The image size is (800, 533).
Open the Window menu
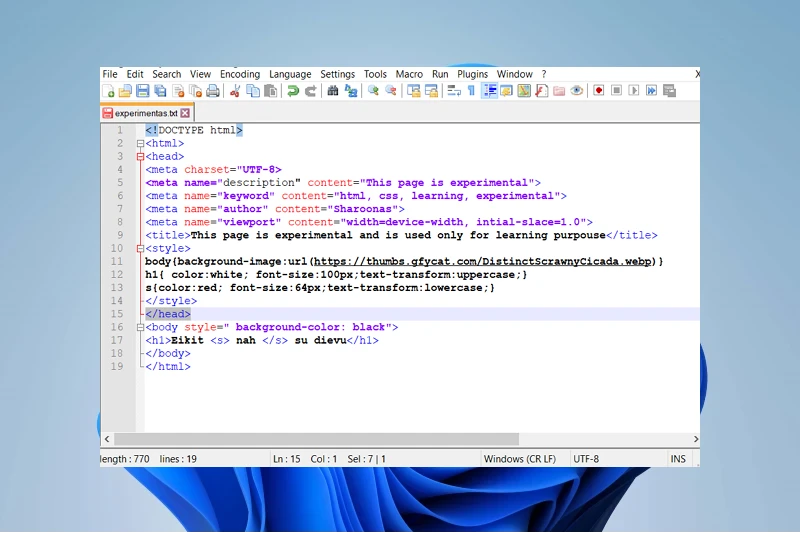(514, 74)
